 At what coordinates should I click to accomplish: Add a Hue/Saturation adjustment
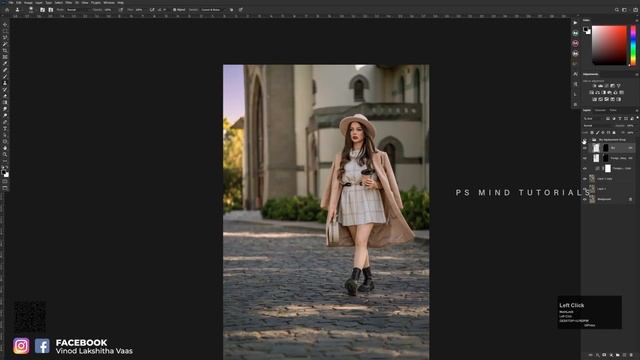click(591, 92)
